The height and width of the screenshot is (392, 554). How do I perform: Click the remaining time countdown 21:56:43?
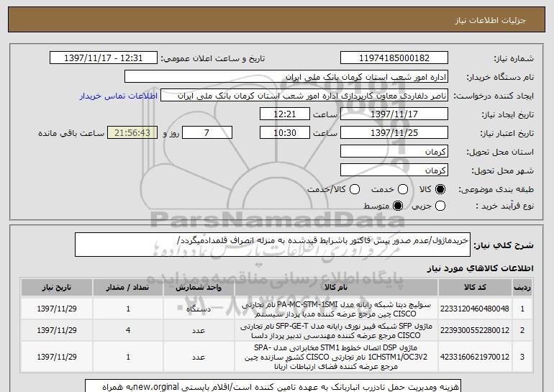pos(132,133)
